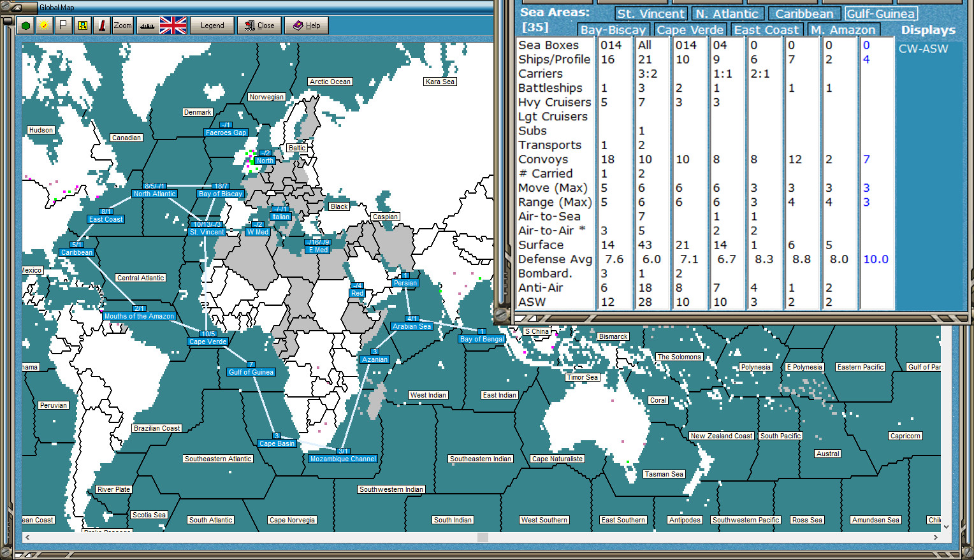The height and width of the screenshot is (560, 974).
Task: Select the Gulf-Guinea sea area tab
Action: (x=881, y=13)
